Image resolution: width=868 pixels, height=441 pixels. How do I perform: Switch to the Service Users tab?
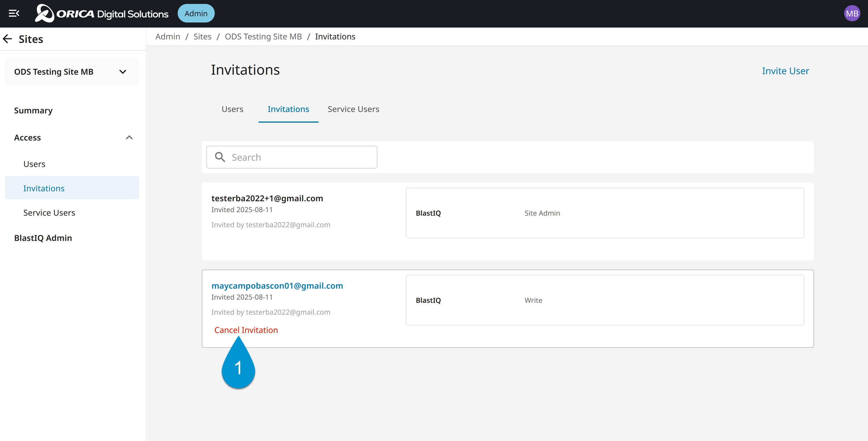pyautogui.click(x=353, y=109)
